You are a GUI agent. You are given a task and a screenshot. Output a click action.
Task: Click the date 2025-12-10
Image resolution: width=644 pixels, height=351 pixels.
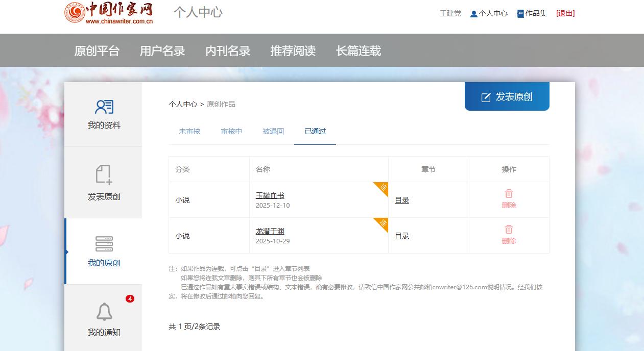(273, 206)
